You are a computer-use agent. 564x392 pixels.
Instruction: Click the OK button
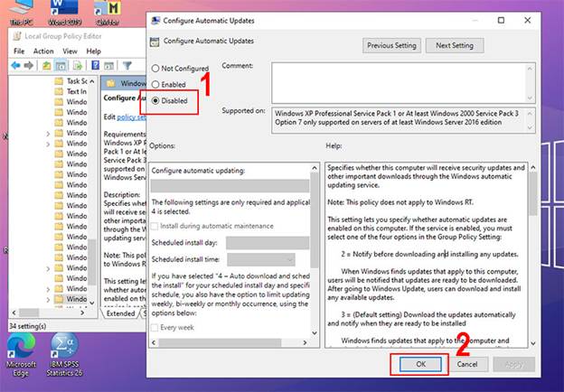click(x=418, y=363)
